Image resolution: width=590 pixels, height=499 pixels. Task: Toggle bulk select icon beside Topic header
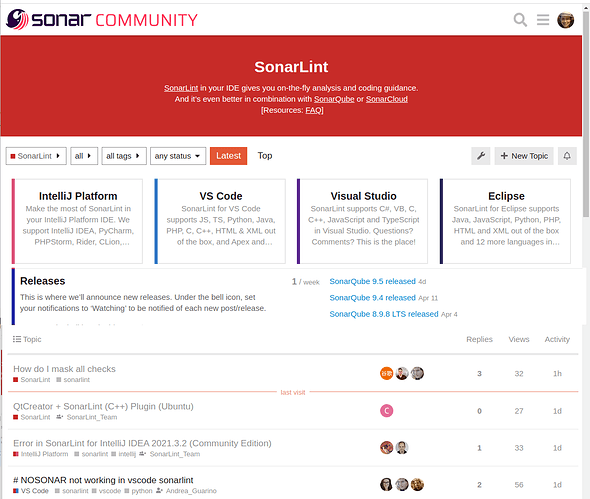[17, 339]
